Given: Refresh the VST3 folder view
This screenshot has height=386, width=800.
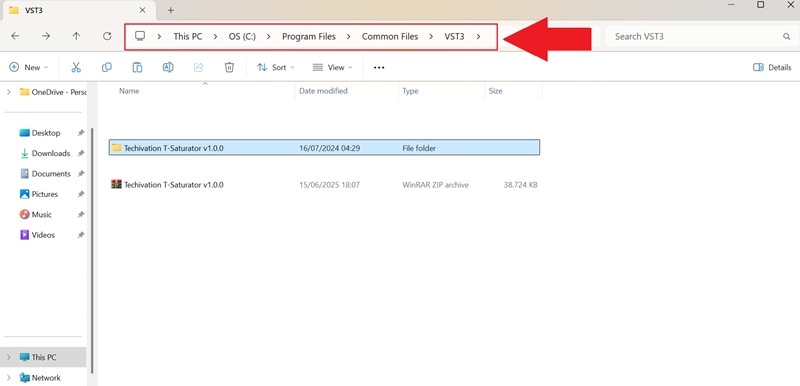Looking at the screenshot, I should click(107, 36).
